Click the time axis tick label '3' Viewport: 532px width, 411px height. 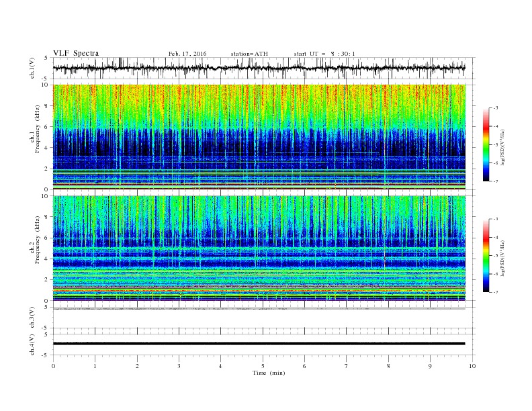click(x=179, y=366)
